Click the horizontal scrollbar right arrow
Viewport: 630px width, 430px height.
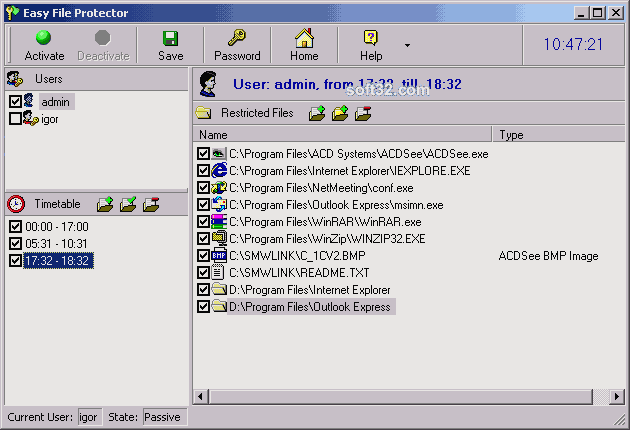coord(617,397)
